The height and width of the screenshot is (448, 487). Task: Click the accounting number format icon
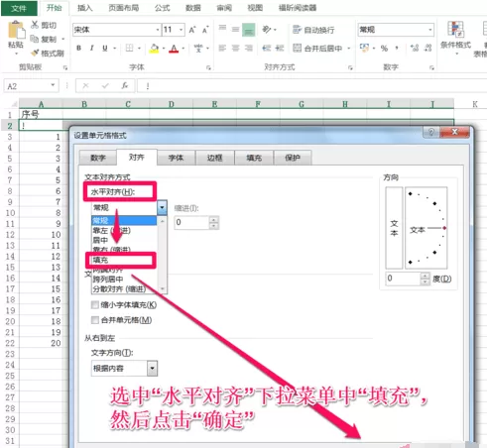[364, 49]
